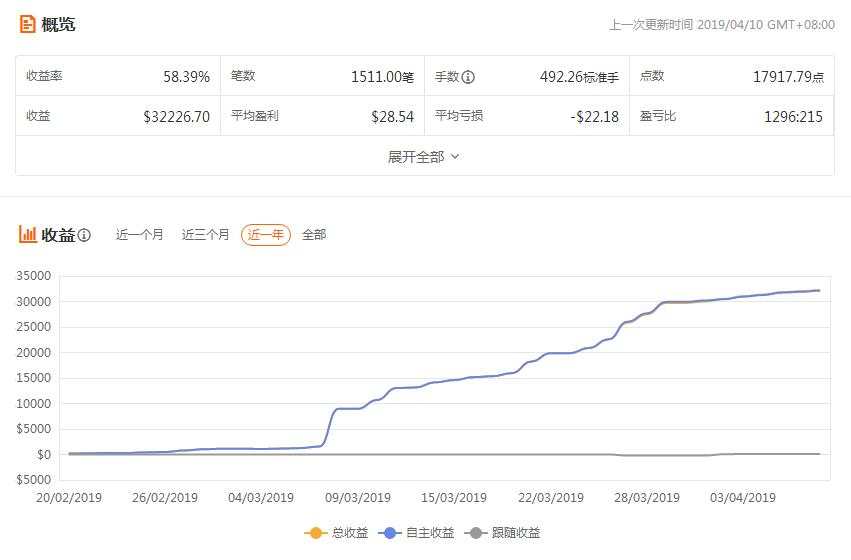The image size is (851, 560).
Task: Click the bar chart icon beside 收益
Action: click(x=28, y=234)
